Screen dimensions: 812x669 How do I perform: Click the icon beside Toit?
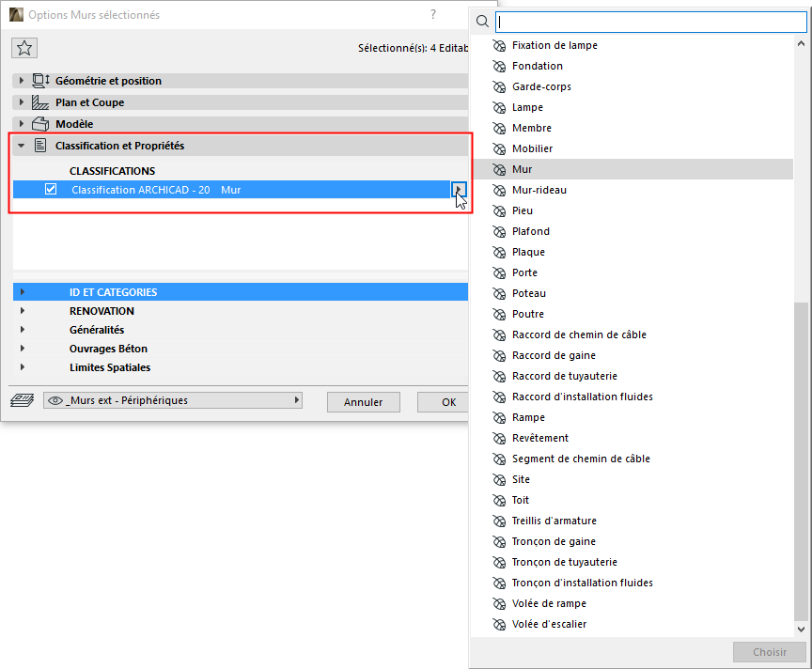(x=499, y=501)
